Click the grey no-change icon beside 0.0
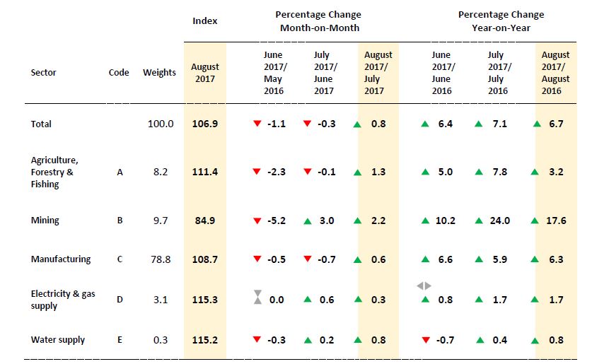The image size is (592, 364). pyautogui.click(x=257, y=300)
